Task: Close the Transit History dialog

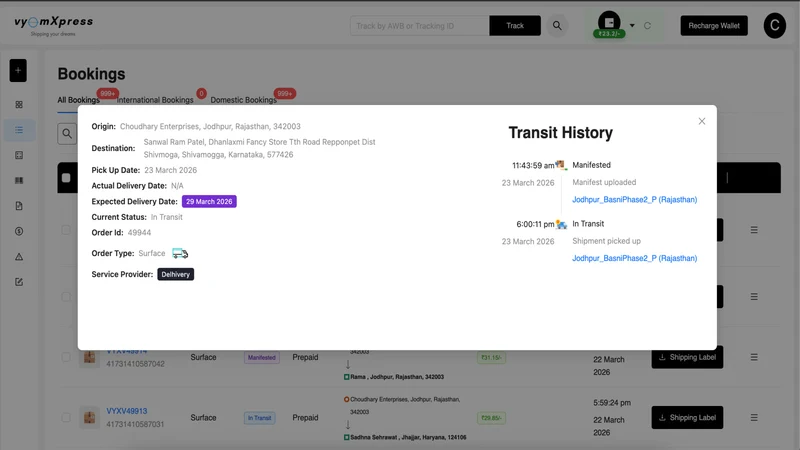Action: pos(702,121)
